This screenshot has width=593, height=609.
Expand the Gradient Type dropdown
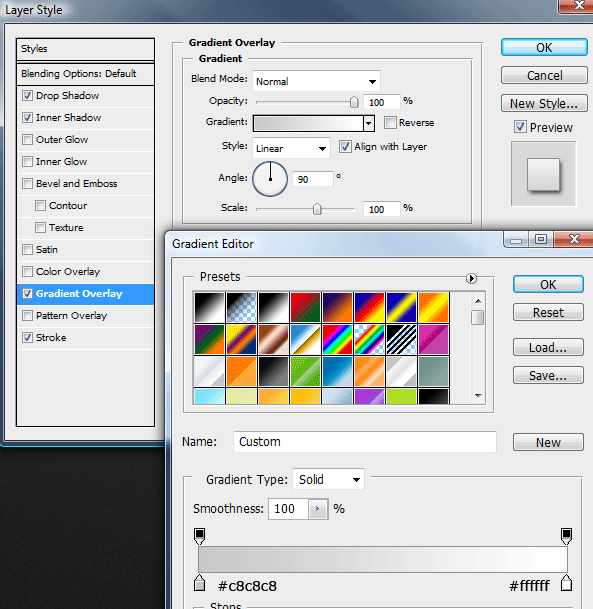point(329,479)
